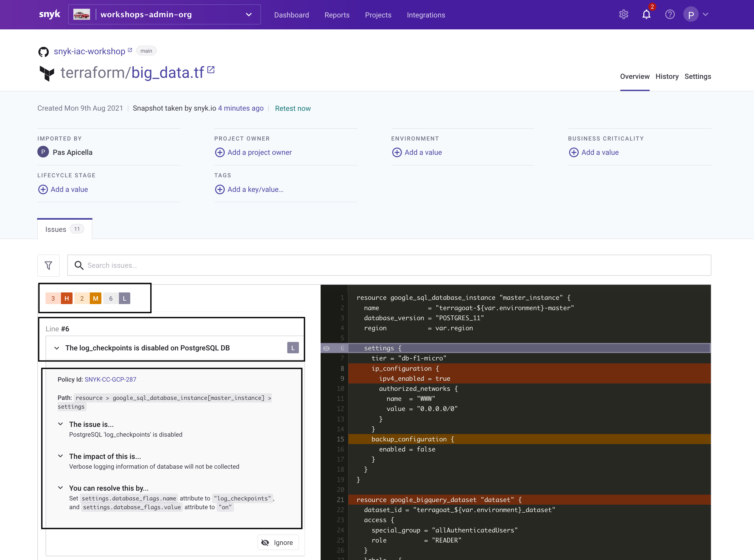Add a value under Business Criticality

594,152
